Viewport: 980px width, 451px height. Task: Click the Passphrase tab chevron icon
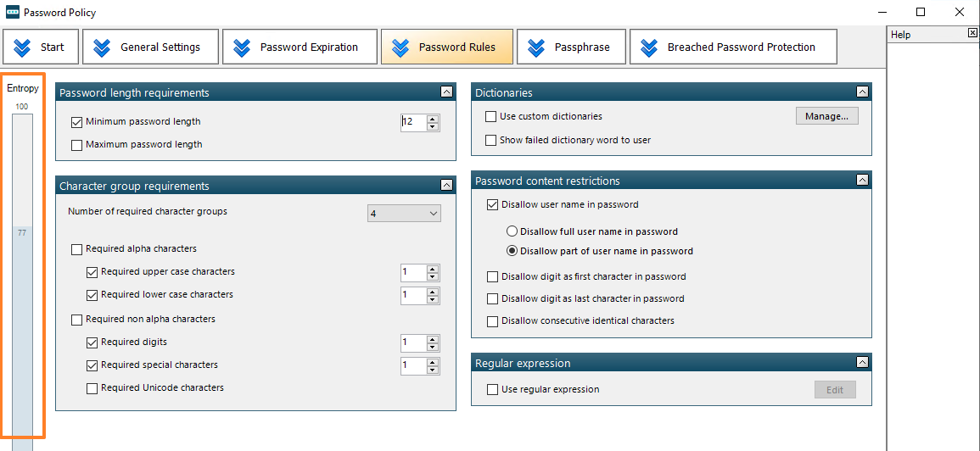pos(535,47)
